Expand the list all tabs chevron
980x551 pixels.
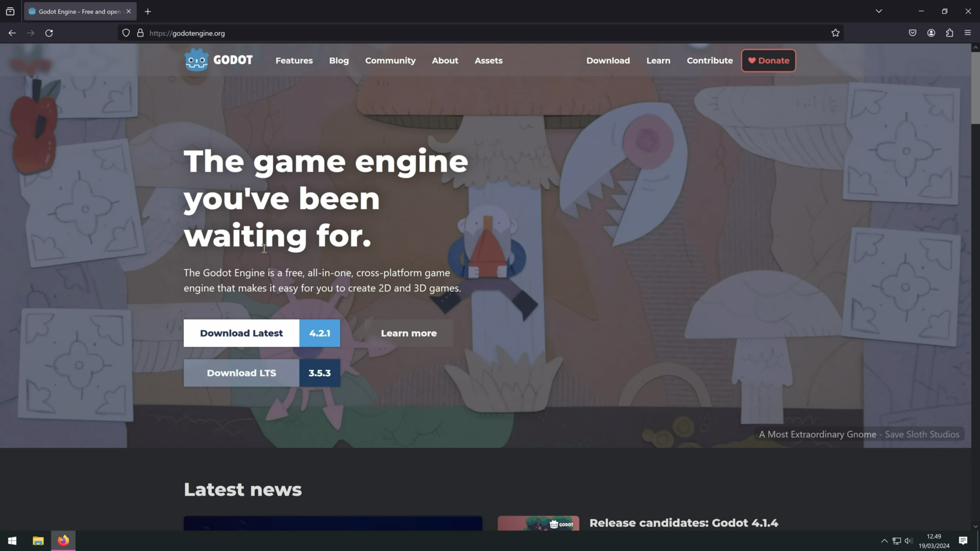point(879,11)
